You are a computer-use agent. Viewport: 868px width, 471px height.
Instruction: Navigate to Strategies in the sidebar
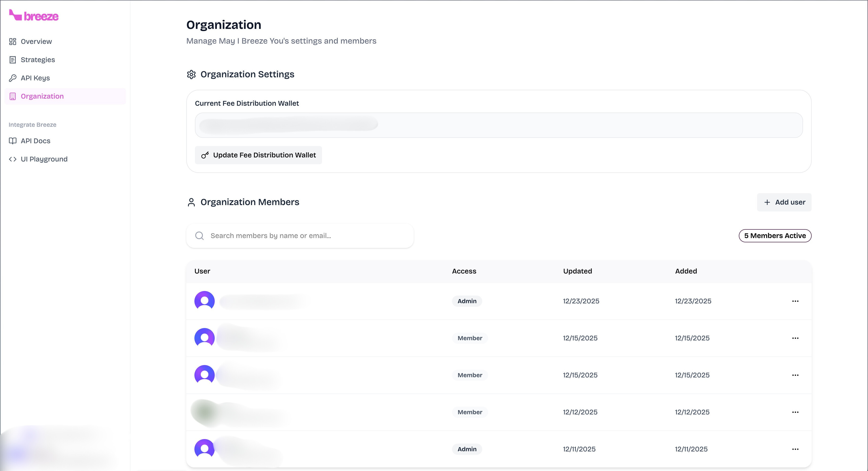coord(37,60)
